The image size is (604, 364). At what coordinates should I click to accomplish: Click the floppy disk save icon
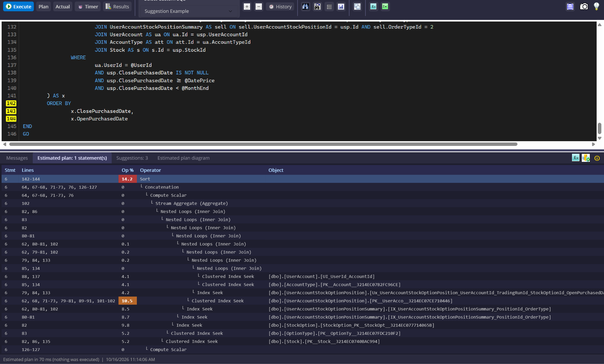click(341, 7)
